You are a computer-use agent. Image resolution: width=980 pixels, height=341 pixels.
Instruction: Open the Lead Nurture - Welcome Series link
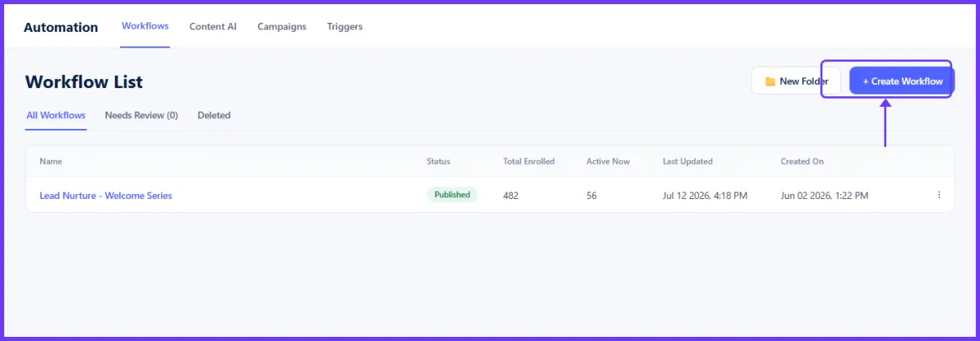coord(106,195)
